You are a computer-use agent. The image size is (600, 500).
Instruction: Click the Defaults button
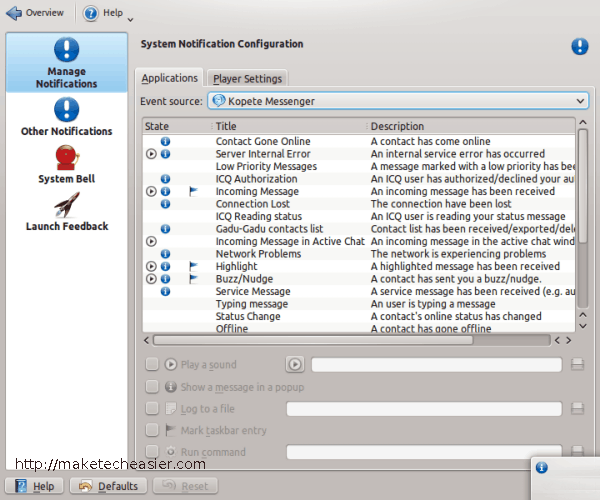[108, 486]
